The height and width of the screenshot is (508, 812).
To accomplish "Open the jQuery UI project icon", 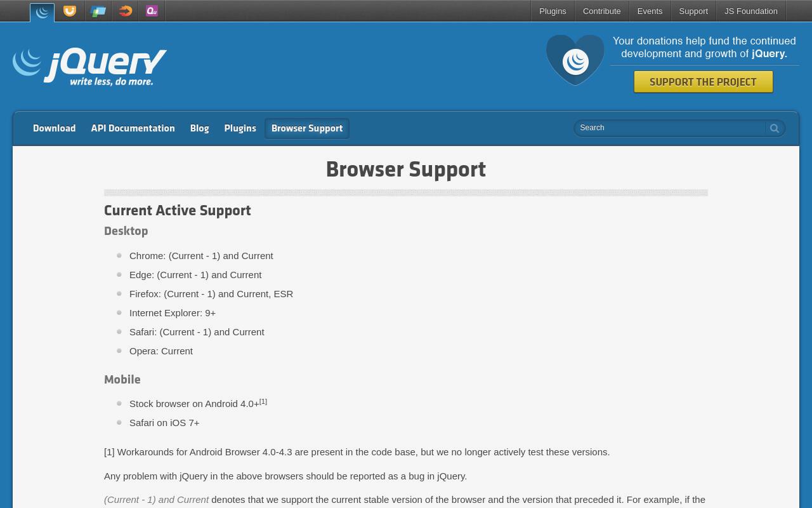I will (x=70, y=11).
